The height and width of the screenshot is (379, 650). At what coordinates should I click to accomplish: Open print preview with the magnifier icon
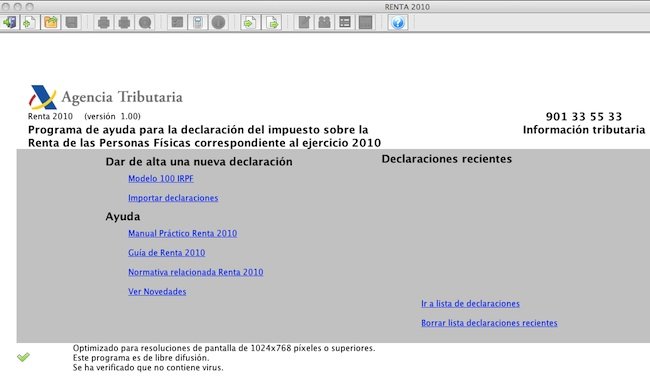click(145, 22)
